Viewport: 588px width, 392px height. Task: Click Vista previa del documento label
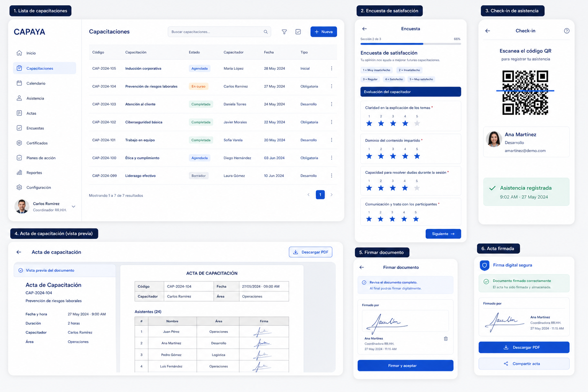(x=50, y=271)
